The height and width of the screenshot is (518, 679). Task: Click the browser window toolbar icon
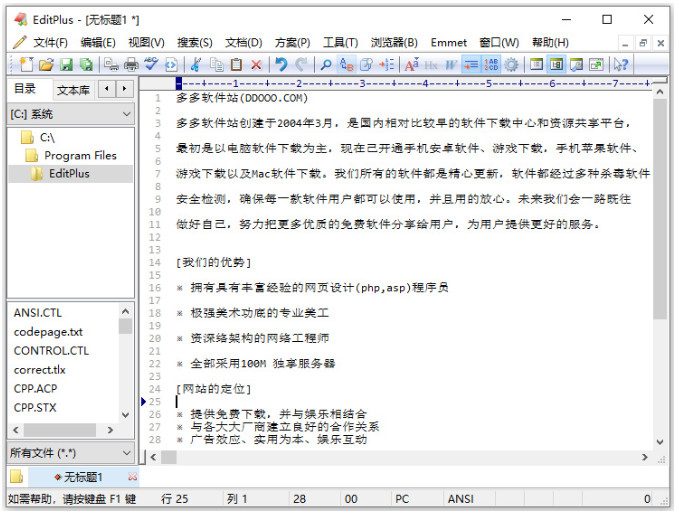point(536,65)
